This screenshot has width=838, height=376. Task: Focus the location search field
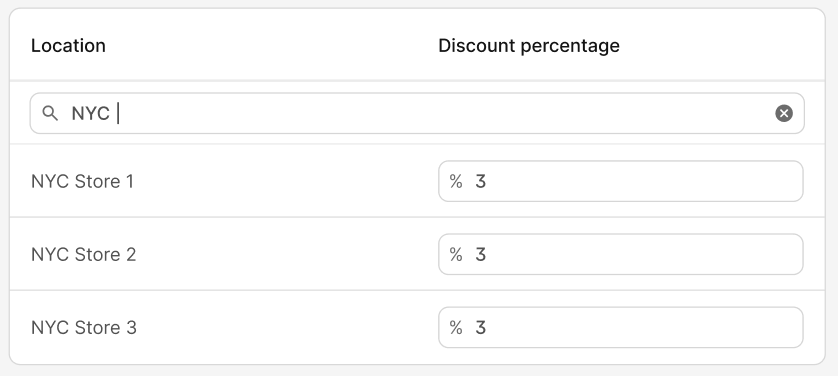417,113
